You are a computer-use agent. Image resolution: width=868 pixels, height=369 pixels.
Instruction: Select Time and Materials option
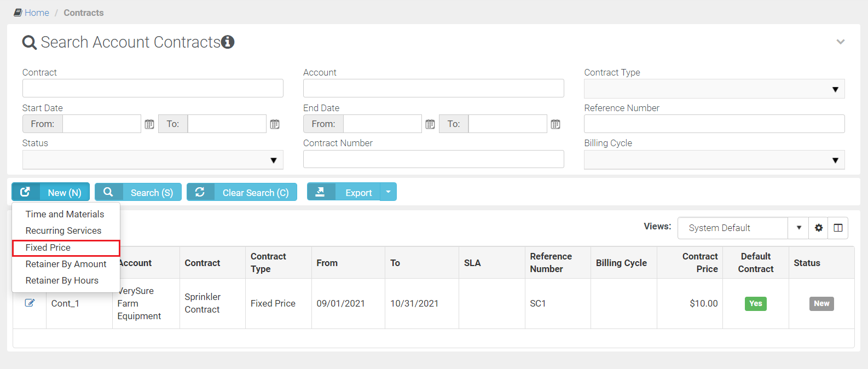[65, 214]
